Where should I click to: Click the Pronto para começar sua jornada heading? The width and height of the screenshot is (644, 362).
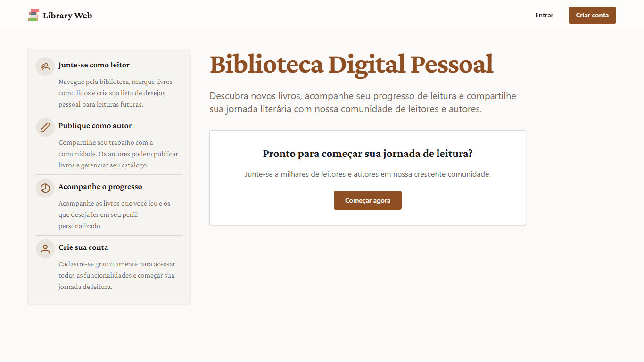[x=367, y=154]
